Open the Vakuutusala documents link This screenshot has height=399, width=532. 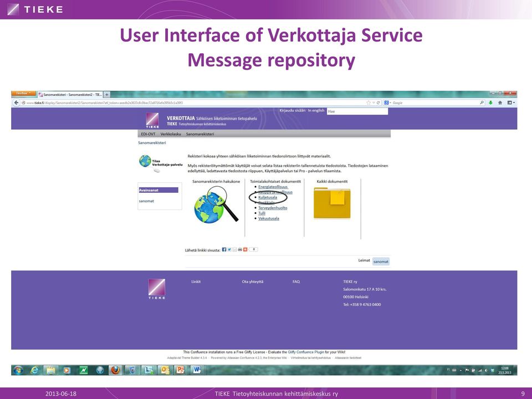[x=269, y=218]
